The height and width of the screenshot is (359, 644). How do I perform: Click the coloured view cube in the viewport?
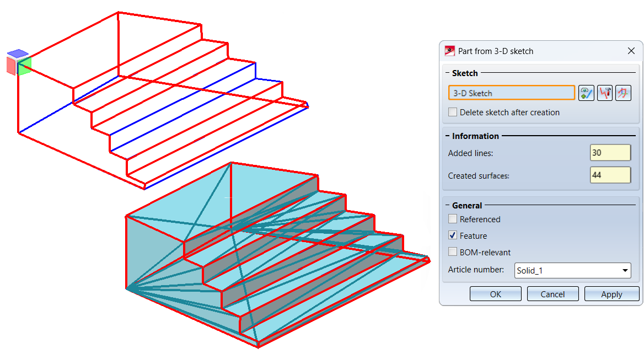coord(19,62)
